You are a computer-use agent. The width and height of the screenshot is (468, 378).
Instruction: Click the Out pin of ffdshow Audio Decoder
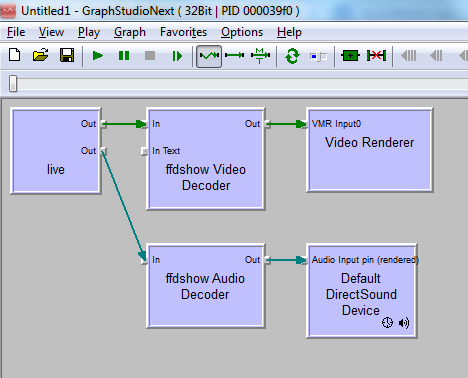click(x=267, y=260)
